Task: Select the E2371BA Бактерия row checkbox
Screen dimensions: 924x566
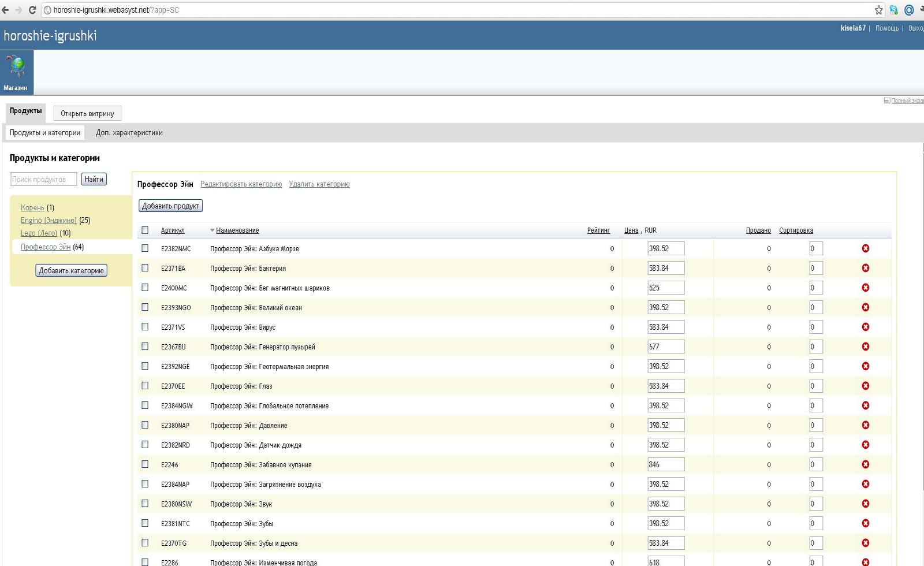Action: click(145, 268)
